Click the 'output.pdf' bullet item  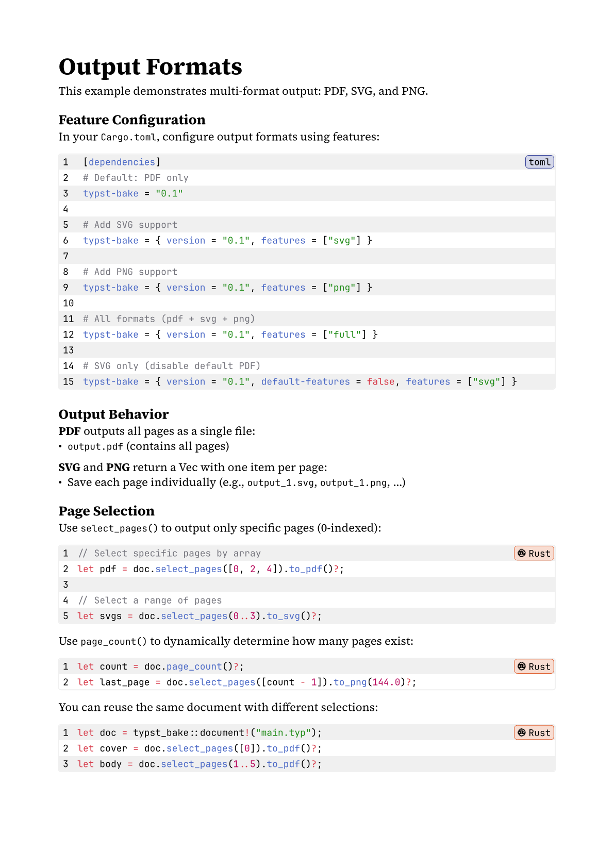pos(95,446)
